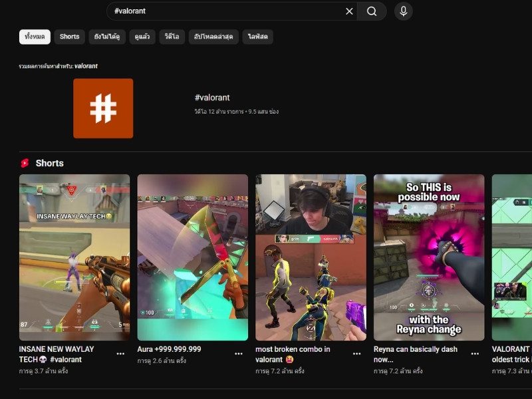Open the Aura knife short thumbnail
The width and height of the screenshot is (532, 399).
193,257
